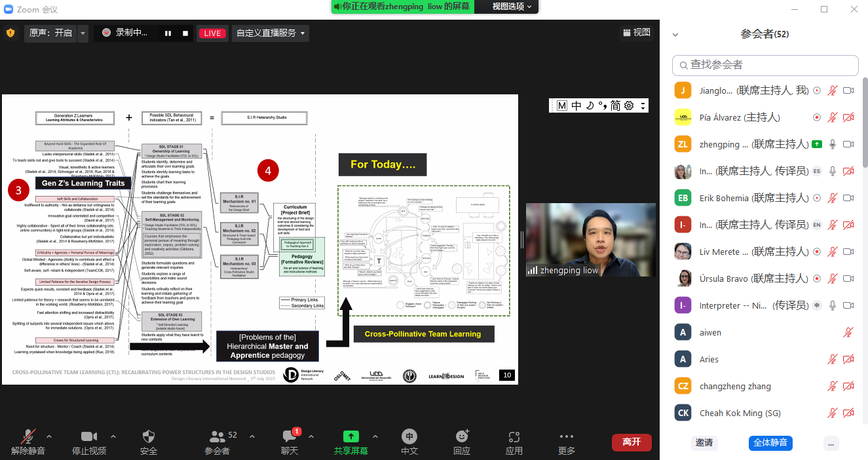Open the 自定义直播服务 dropdown
Screen dimensions: 868x460
pos(271,33)
